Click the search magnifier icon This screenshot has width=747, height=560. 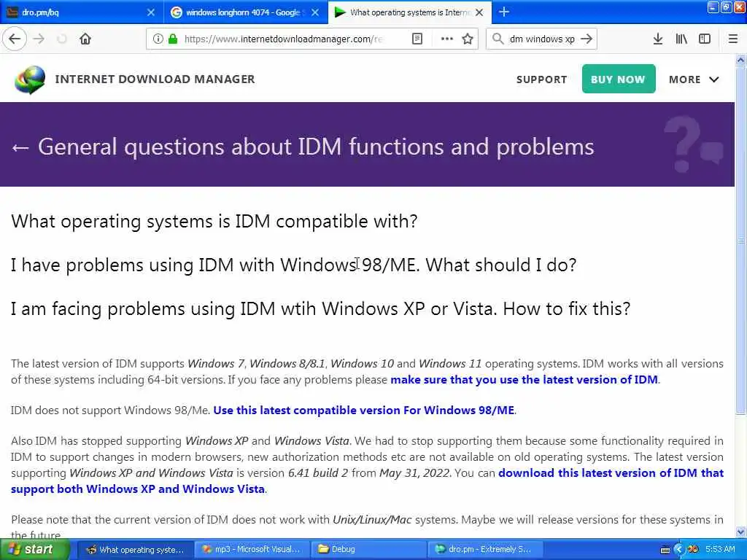pos(498,39)
